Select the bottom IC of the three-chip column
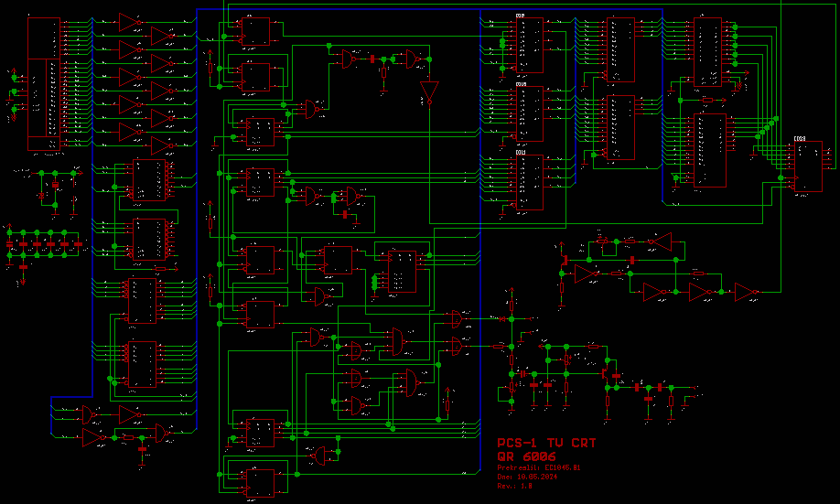The width and height of the screenshot is (840, 504). click(x=527, y=182)
